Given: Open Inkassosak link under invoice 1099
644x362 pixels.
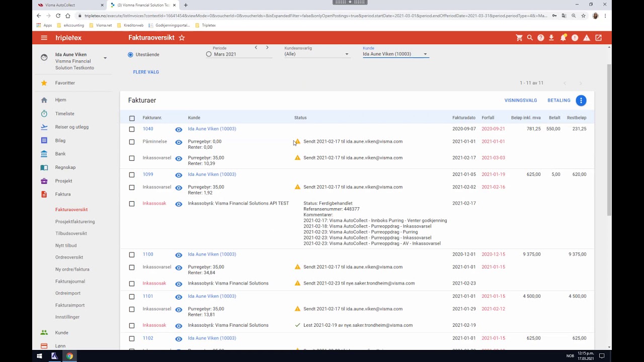Looking at the screenshot, I should tap(154, 204).
